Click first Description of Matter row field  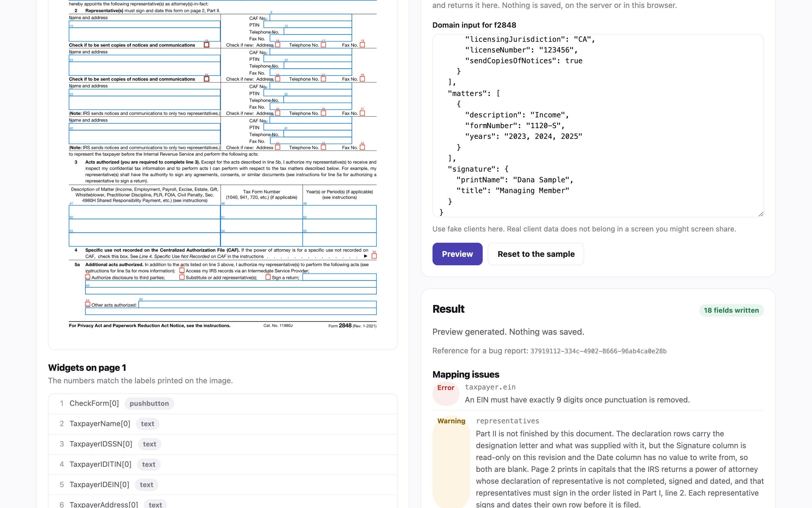pos(145,212)
